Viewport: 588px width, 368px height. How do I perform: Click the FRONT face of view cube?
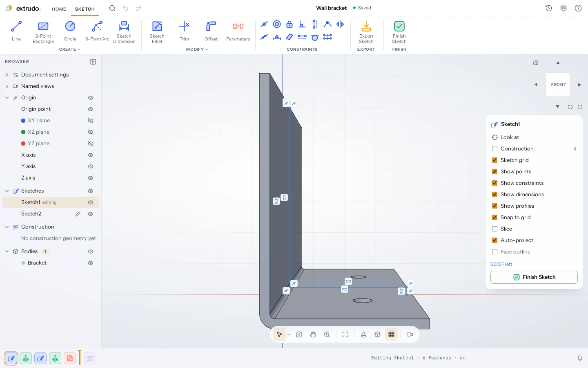click(x=558, y=85)
